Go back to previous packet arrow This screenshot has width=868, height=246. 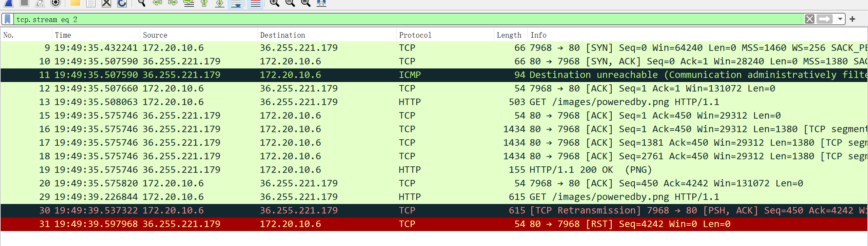[157, 3]
